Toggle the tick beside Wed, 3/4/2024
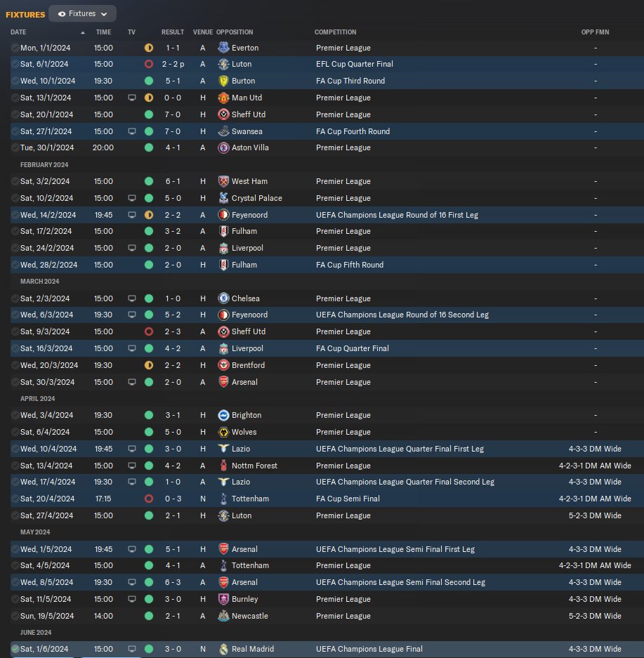Viewport: 644px width, 658px height. tap(15, 415)
